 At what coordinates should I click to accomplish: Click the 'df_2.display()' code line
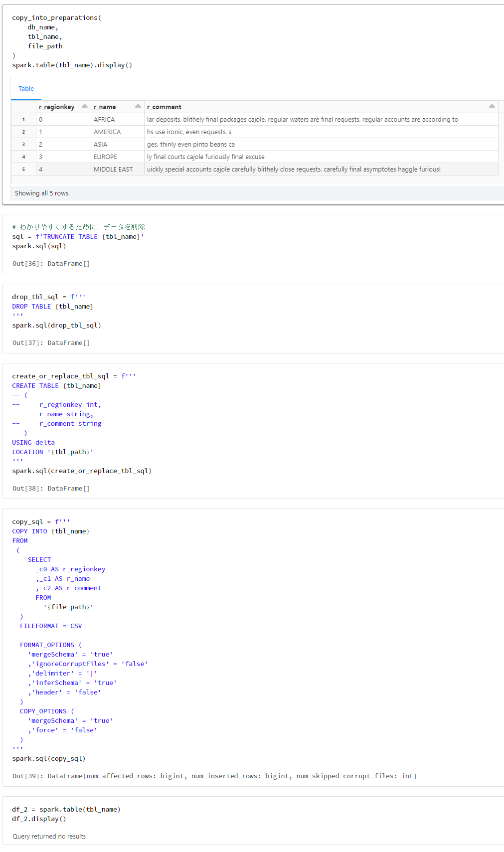point(39,819)
